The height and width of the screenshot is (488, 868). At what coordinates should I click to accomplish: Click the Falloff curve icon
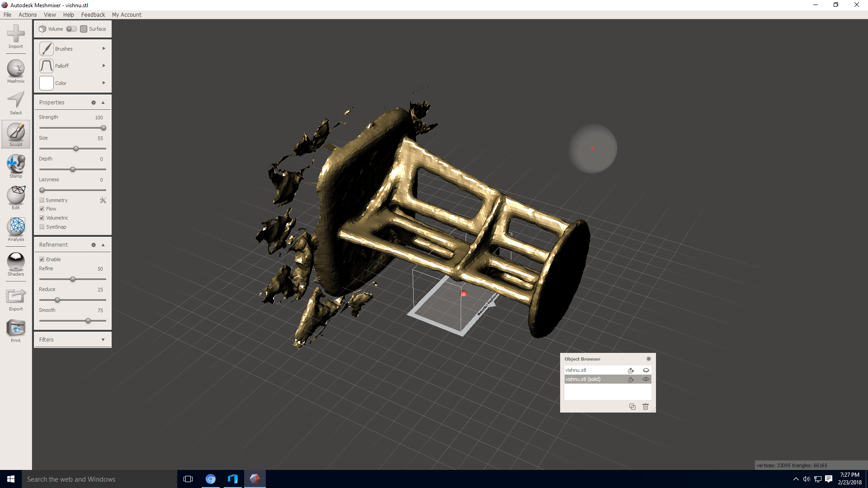(x=46, y=66)
